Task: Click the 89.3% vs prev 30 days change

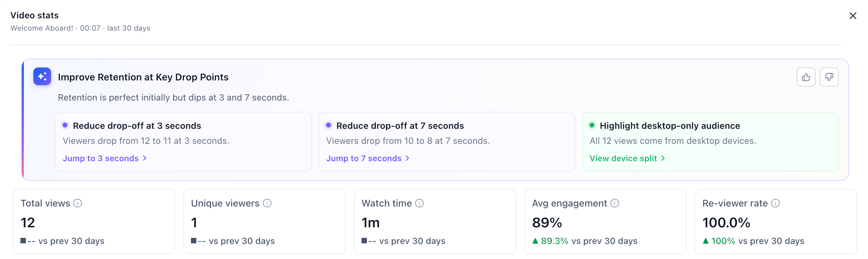Action: [584, 241]
